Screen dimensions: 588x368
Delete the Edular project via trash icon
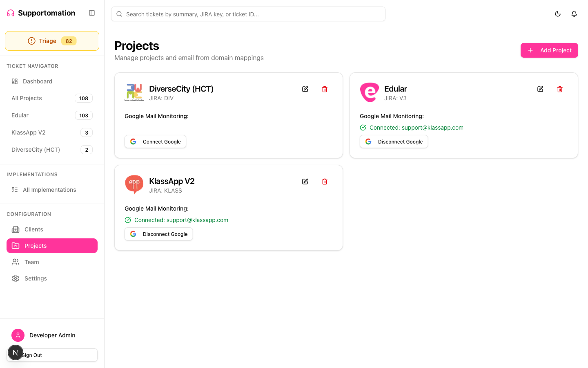coord(560,89)
